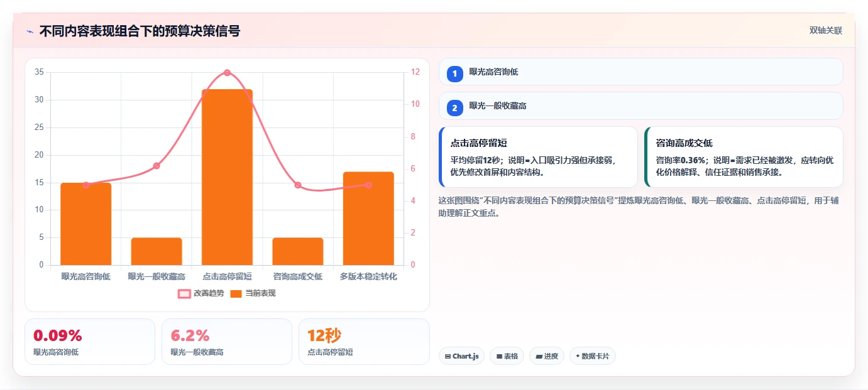Select list item 1 曝光高咨询低

(640, 72)
